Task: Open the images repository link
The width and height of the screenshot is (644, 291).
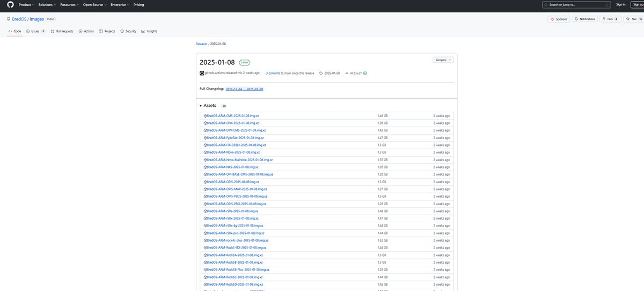Action: click(36, 19)
